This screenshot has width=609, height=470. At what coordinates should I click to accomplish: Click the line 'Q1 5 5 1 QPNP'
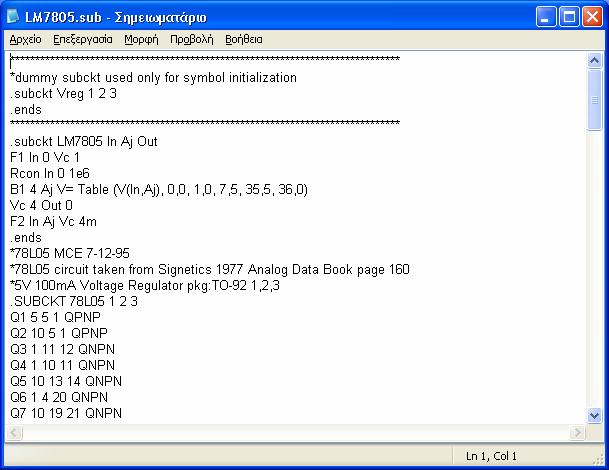[55, 317]
